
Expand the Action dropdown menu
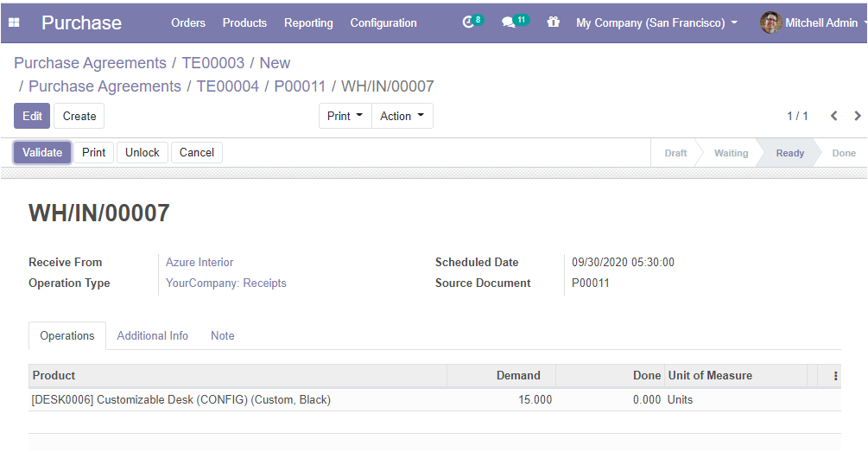[x=402, y=116]
